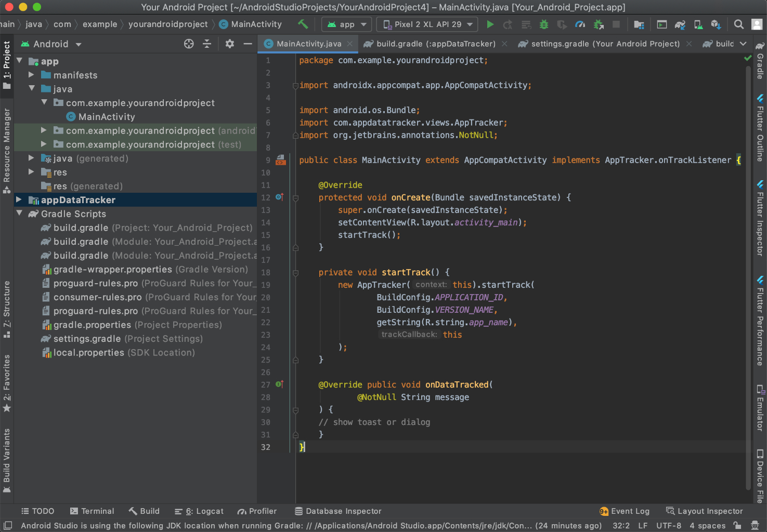This screenshot has width=767, height=532.
Task: Open the Terminal tool window
Action: pos(92,511)
